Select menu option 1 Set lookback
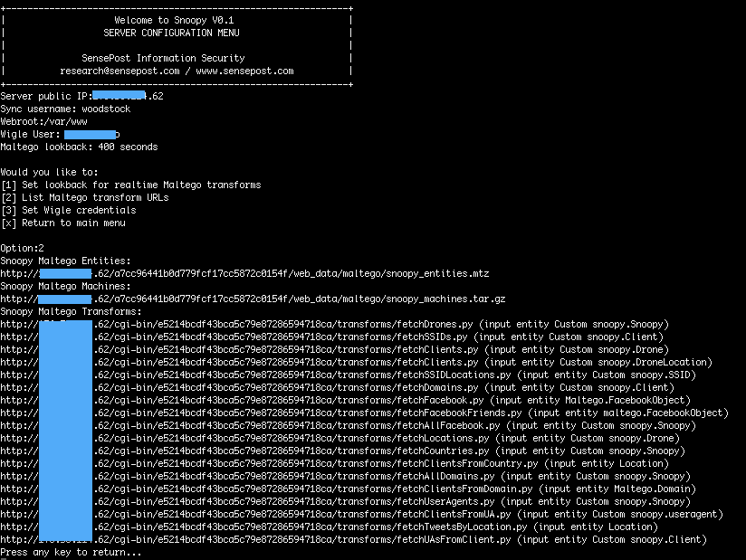The width and height of the screenshot is (746, 560). tap(130, 185)
